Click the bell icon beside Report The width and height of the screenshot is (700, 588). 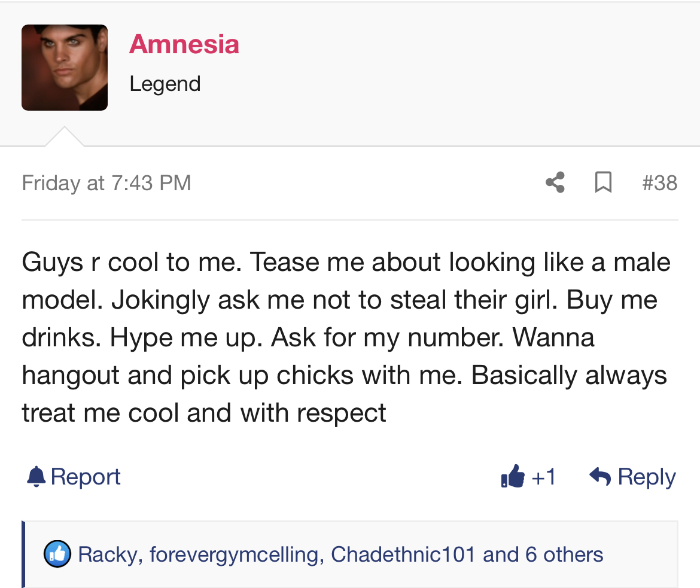36,476
